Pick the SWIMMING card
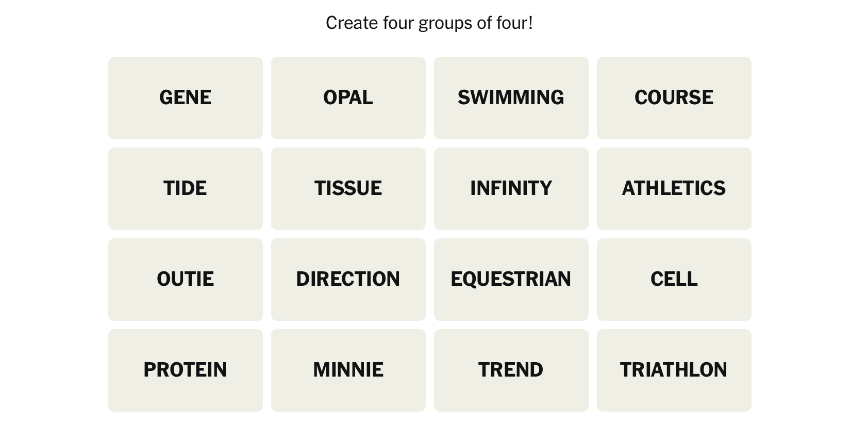Image resolution: width=868 pixels, height=423 pixels. (x=511, y=97)
